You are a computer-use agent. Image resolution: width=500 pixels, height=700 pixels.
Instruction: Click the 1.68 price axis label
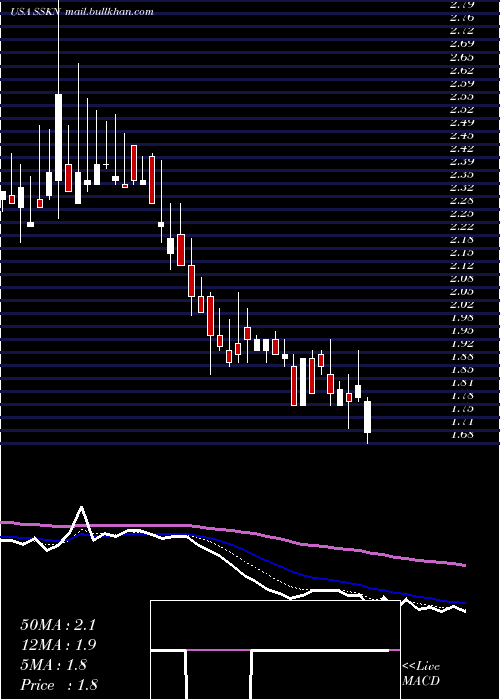click(461, 434)
